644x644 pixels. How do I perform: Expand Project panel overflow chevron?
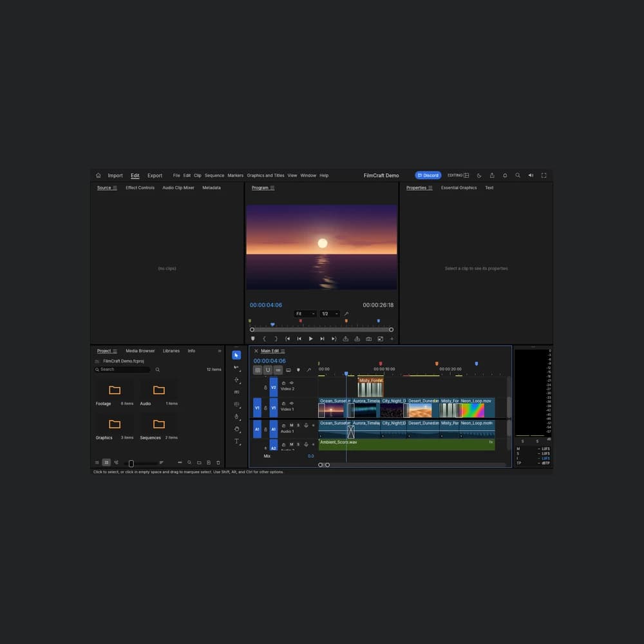point(220,351)
